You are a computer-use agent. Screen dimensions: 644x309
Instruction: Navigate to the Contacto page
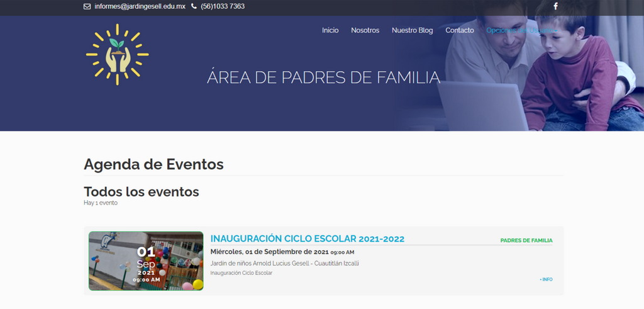click(460, 30)
